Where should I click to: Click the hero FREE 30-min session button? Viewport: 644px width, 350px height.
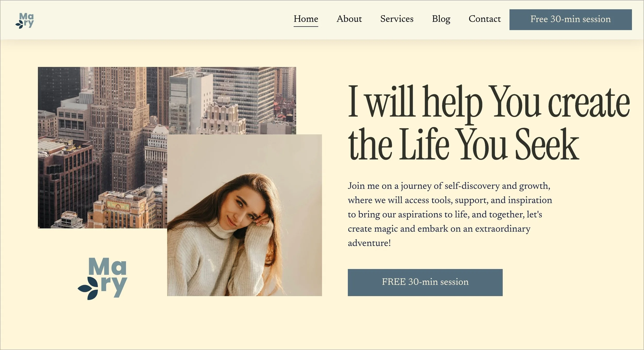425,282
